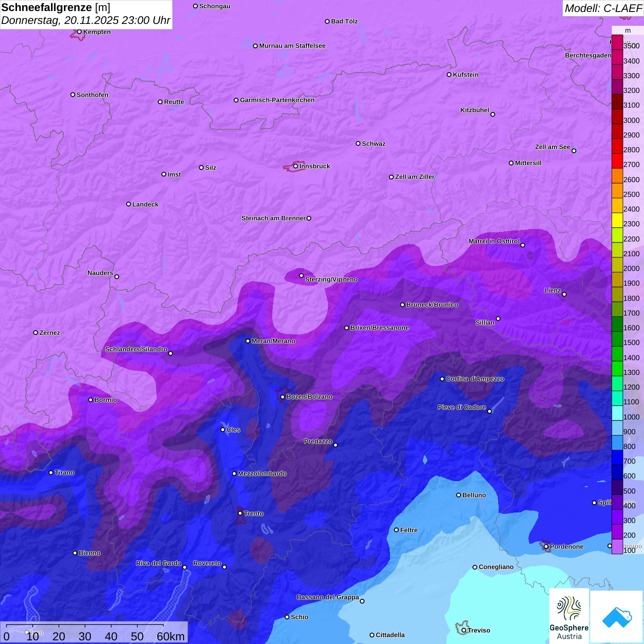The image size is (644, 644).
Task: Click the 'Schlanders/Silandro' label
Action: (x=136, y=349)
